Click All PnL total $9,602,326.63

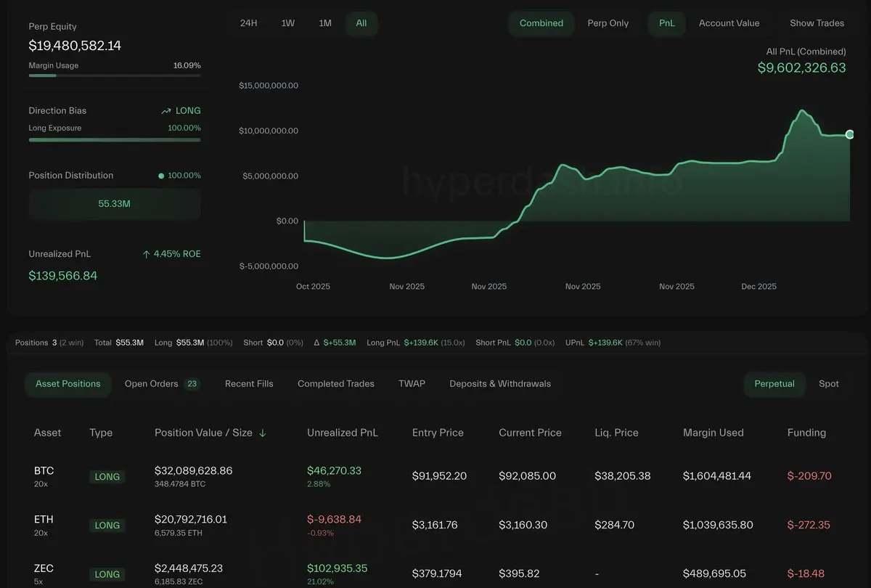[x=802, y=68]
